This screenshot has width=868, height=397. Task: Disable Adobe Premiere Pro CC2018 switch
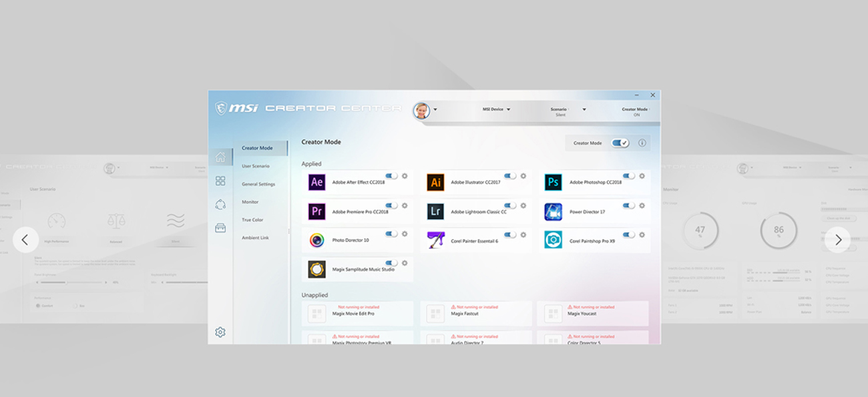pos(391,206)
